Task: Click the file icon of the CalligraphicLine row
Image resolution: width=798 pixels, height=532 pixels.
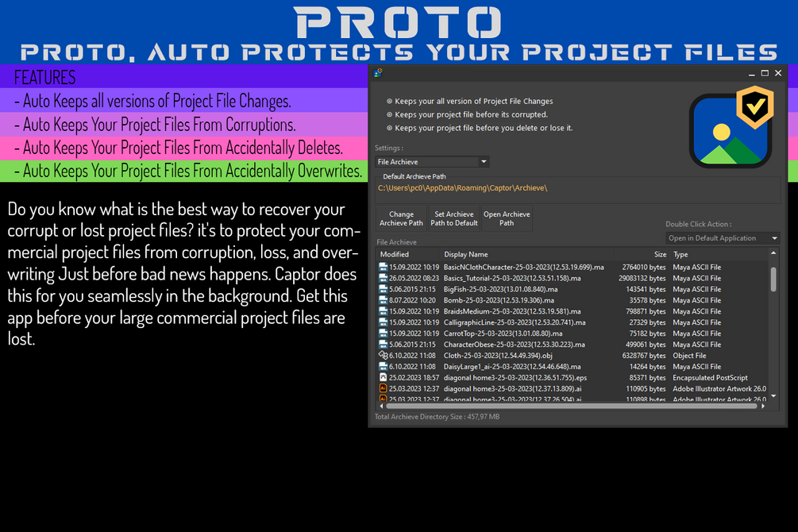Action: (384, 322)
